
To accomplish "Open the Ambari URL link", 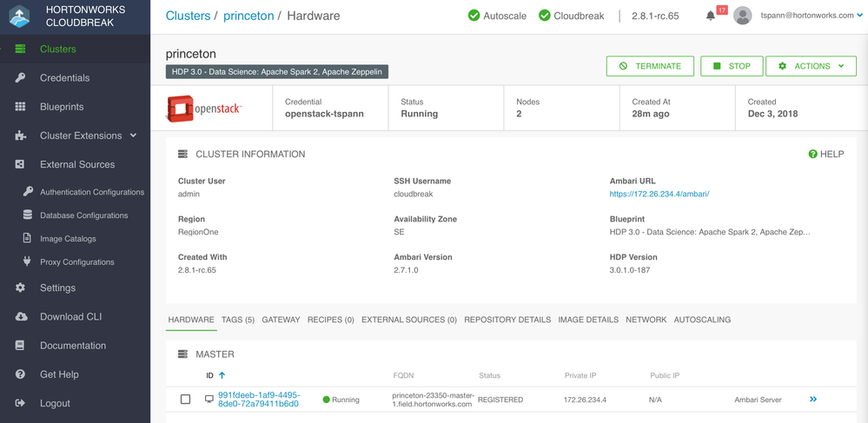I will coord(659,194).
